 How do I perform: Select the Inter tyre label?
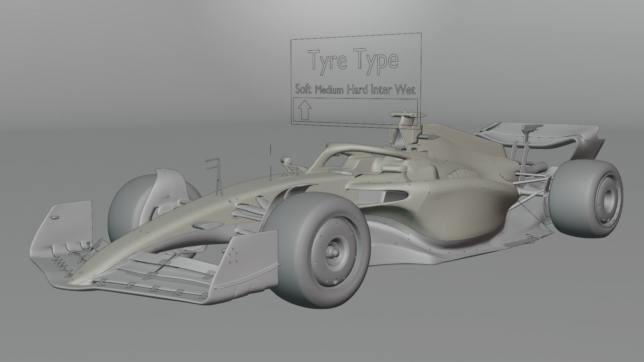click(x=382, y=90)
